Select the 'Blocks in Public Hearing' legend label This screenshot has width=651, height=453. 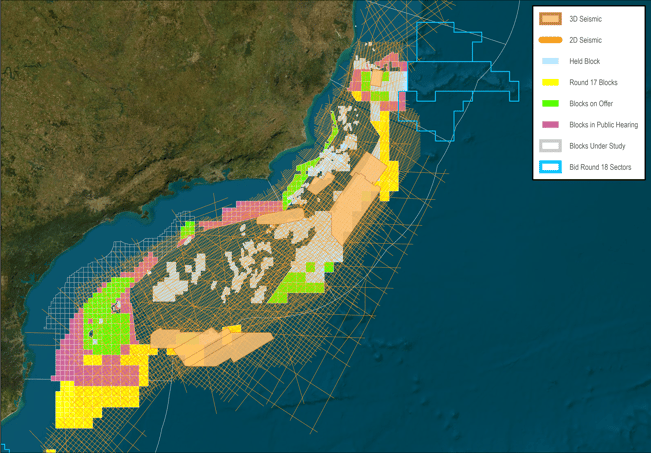pyautogui.click(x=604, y=125)
